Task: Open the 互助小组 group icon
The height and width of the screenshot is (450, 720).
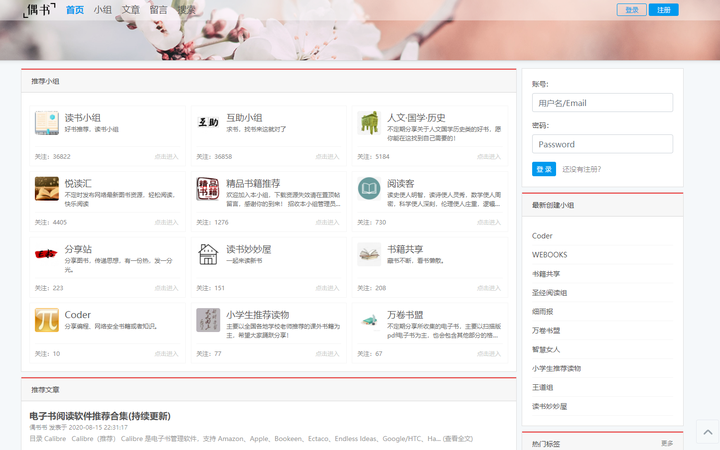Action: [208, 123]
